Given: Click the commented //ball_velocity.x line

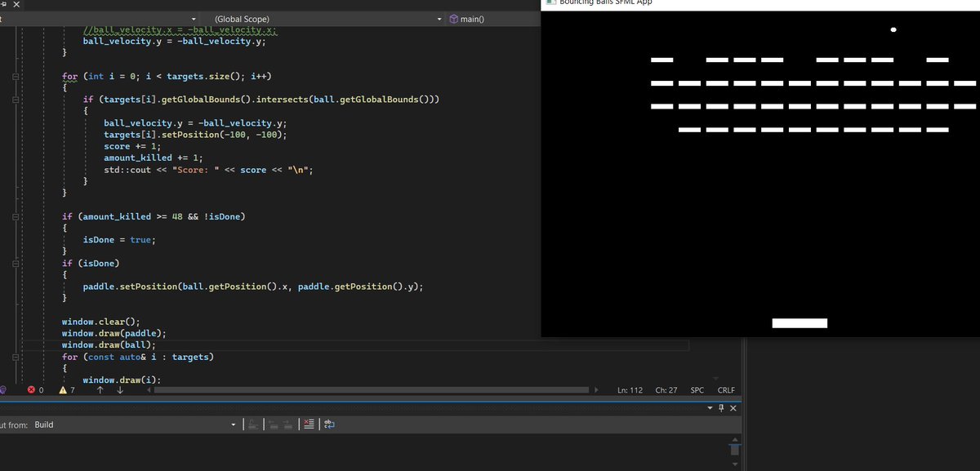Looking at the screenshot, I should (180, 30).
